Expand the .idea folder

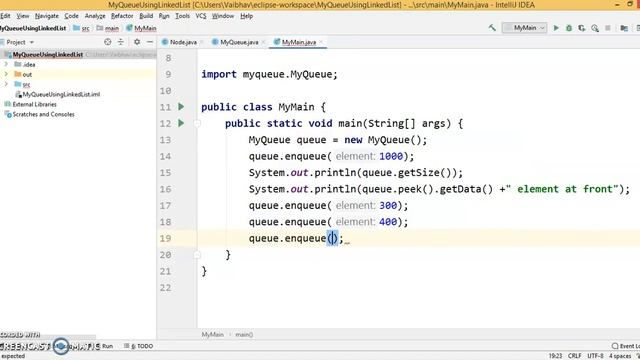[x=6, y=64]
